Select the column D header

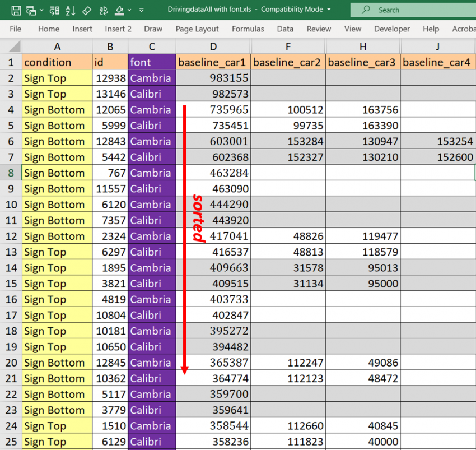(213, 47)
